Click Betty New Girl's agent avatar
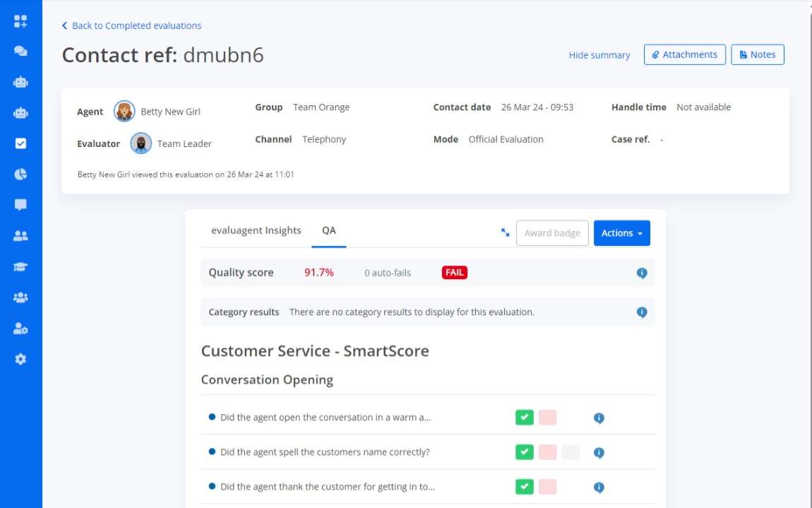The height and width of the screenshot is (508, 812). pyautogui.click(x=124, y=112)
